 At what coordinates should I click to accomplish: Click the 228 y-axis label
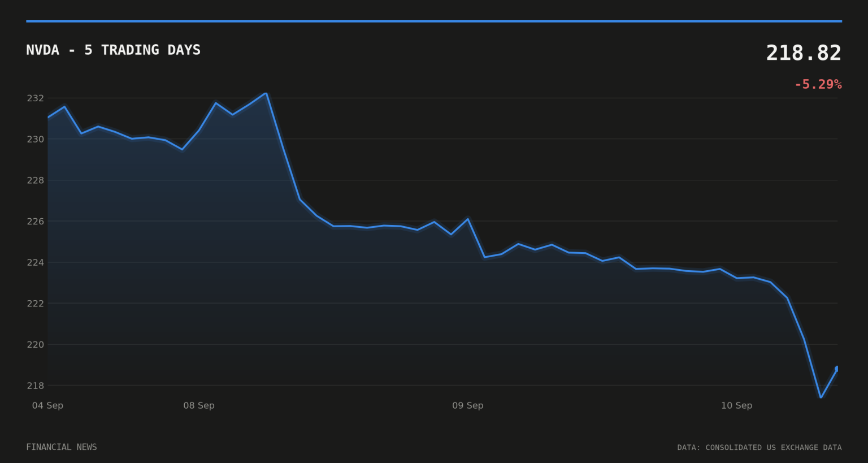pos(35,180)
